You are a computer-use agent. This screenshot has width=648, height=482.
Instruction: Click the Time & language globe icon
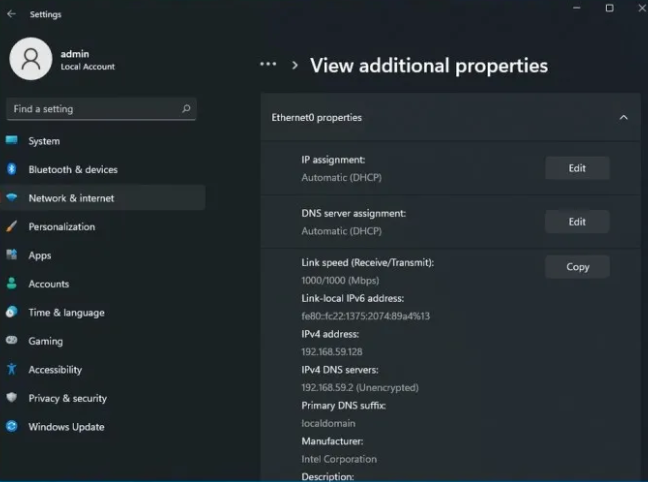[x=12, y=312]
